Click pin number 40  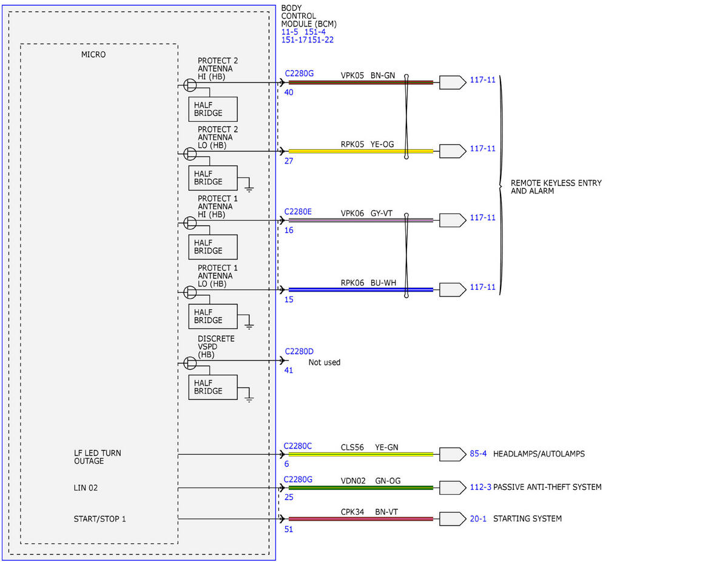[289, 92]
